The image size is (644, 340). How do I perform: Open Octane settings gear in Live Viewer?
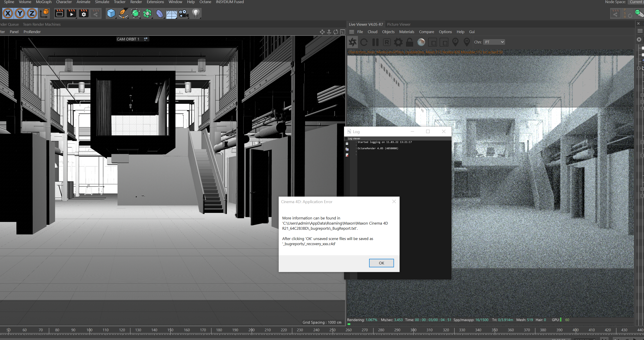pos(398,42)
